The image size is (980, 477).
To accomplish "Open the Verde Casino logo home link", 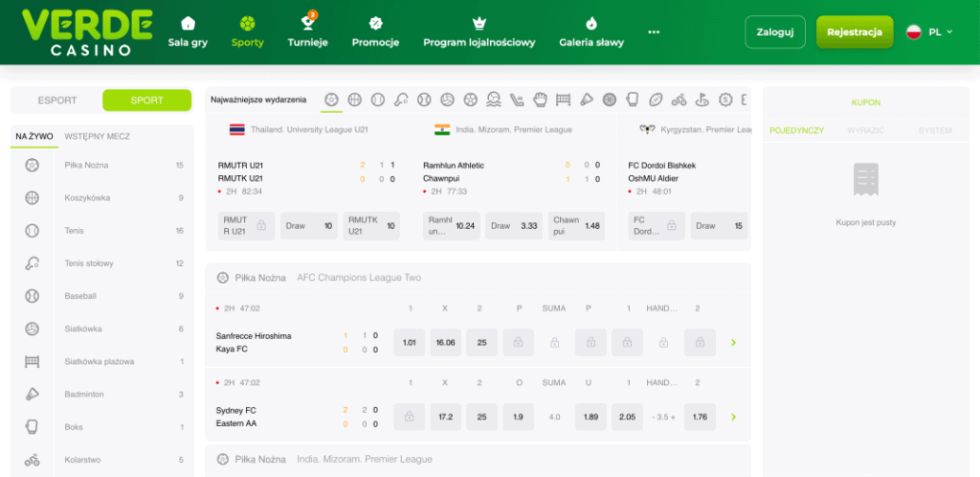I will click(x=87, y=32).
